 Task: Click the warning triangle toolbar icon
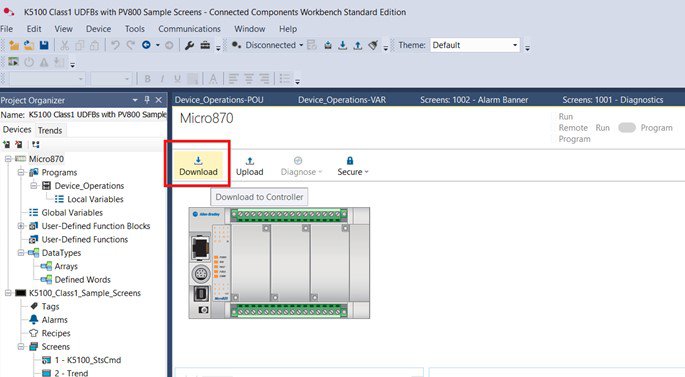[44, 62]
